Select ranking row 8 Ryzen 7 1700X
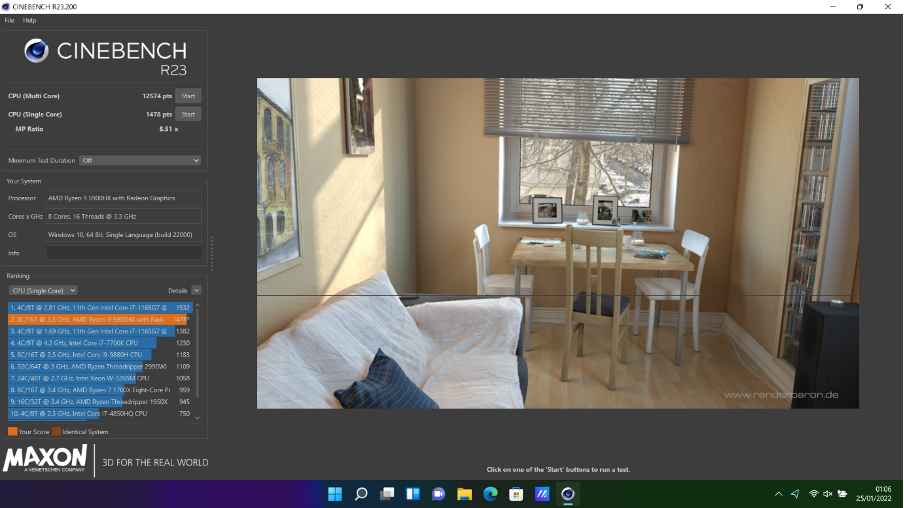 [100, 390]
